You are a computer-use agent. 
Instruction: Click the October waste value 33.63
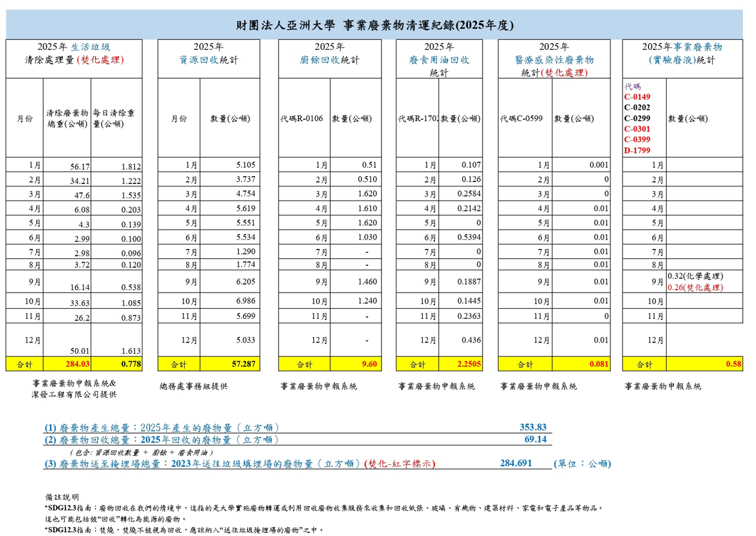80,304
